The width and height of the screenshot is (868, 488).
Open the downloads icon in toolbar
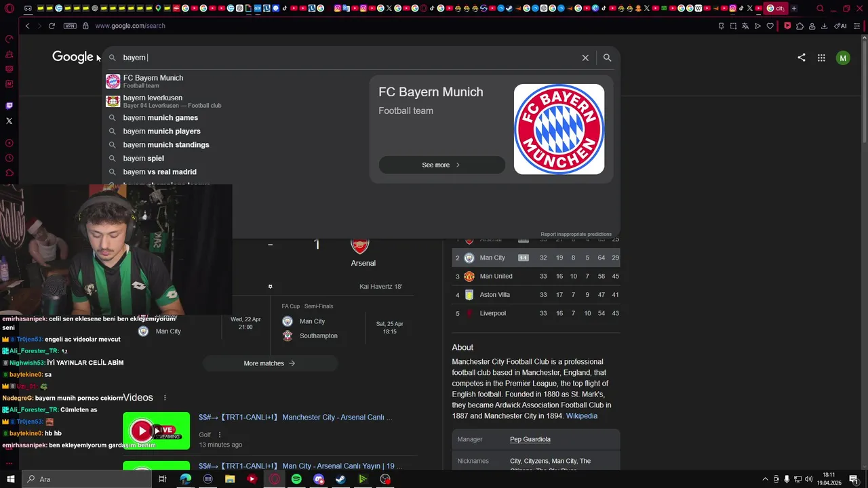pos(824,26)
